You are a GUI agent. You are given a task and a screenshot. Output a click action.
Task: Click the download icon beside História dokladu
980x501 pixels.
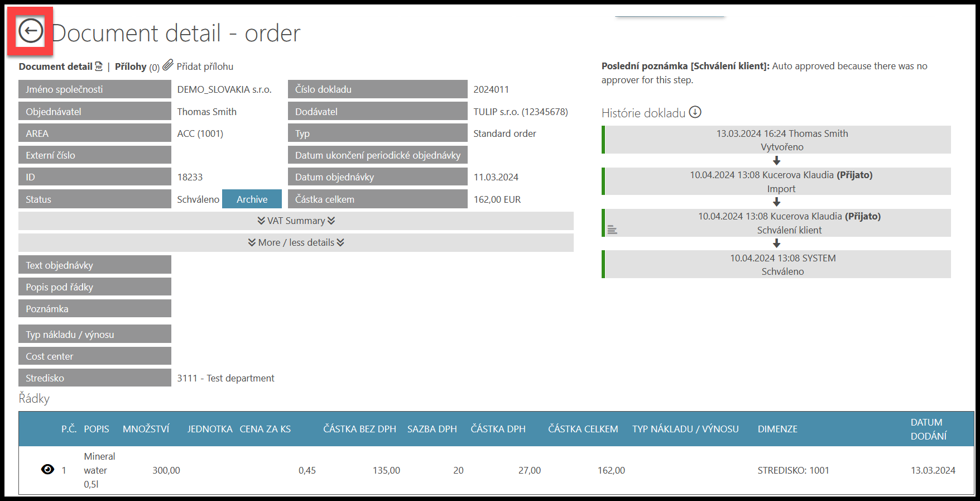coord(695,112)
